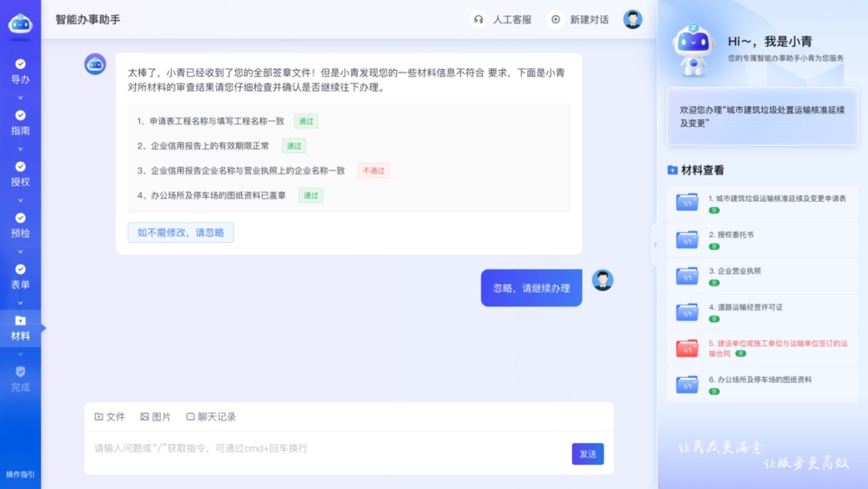Open 人工客服 headset support

502,19
